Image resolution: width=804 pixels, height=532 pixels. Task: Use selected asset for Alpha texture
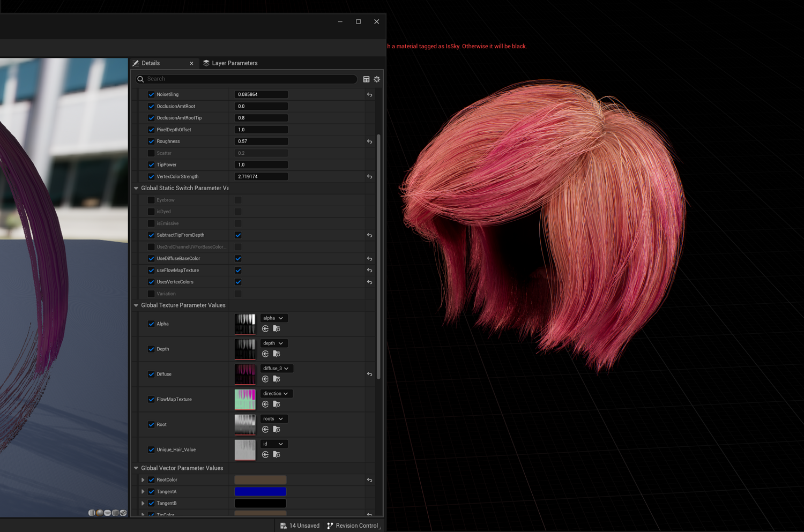click(x=265, y=329)
